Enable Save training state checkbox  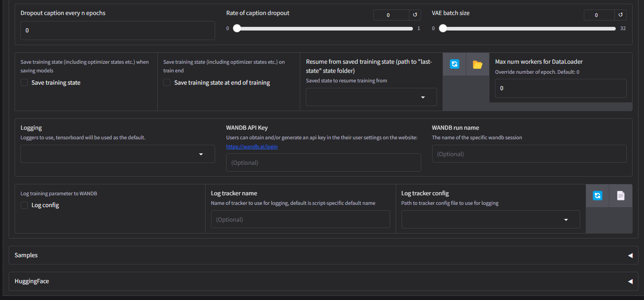pyautogui.click(x=25, y=82)
